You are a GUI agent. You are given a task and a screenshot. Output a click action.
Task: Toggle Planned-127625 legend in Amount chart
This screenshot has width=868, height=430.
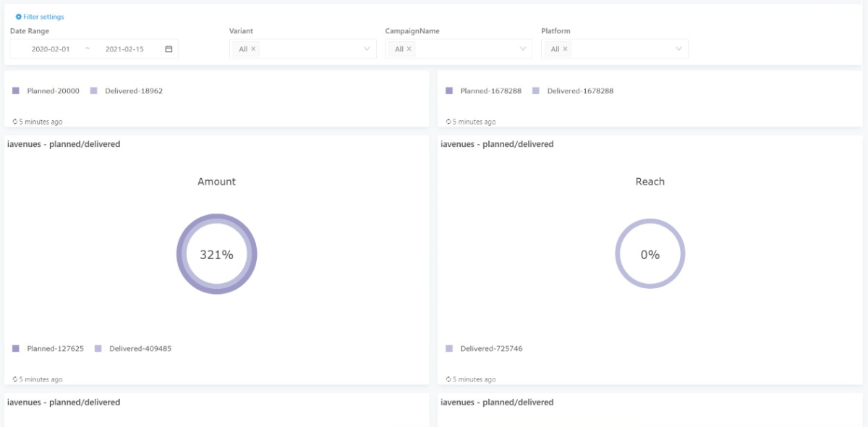pyautogui.click(x=48, y=349)
